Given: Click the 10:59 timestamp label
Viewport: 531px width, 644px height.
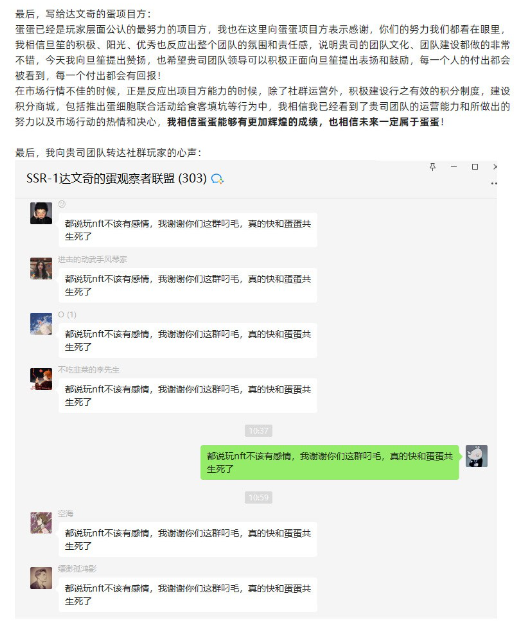Looking at the screenshot, I should [x=258, y=497].
